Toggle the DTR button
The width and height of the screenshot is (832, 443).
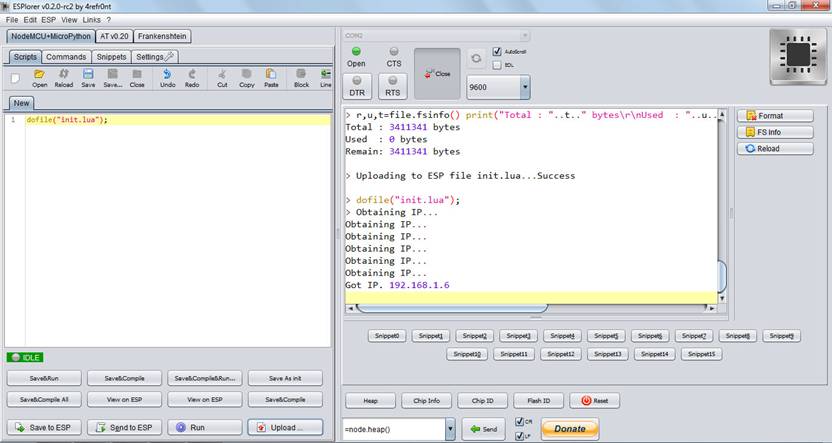[357, 86]
